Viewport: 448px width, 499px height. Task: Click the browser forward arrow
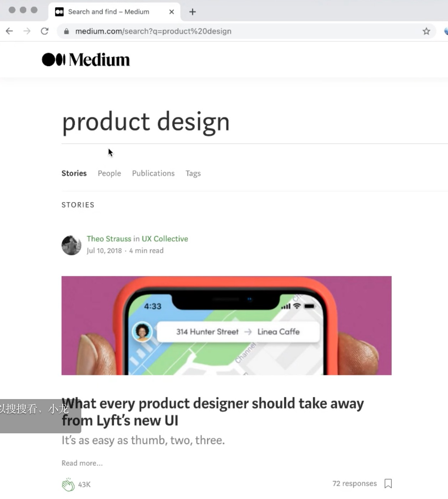coord(27,31)
